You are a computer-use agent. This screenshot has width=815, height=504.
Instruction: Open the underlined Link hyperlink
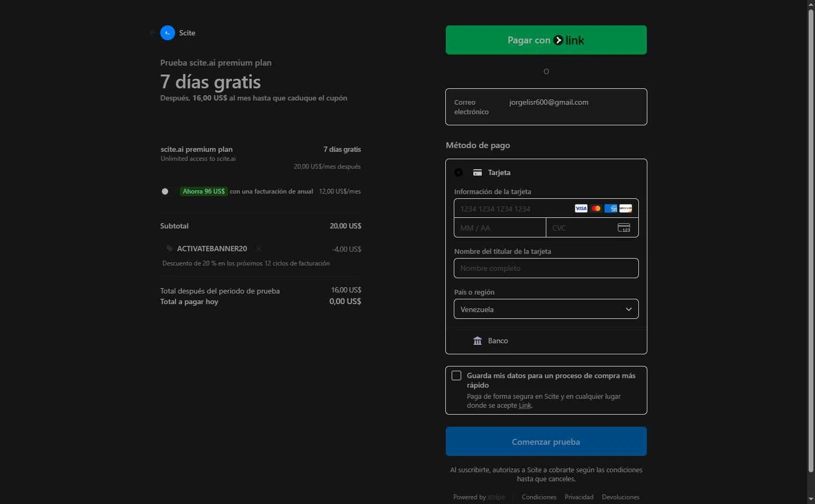click(525, 406)
